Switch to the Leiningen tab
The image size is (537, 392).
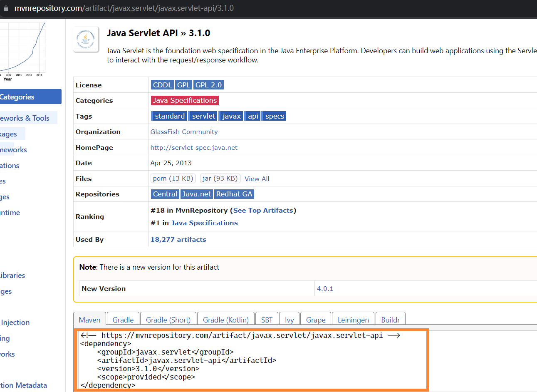(x=353, y=320)
